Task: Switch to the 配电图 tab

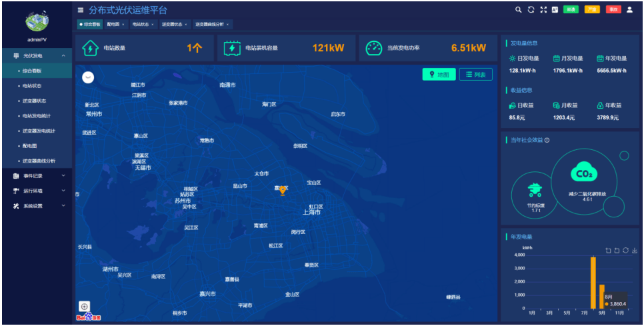Action: 114,24
